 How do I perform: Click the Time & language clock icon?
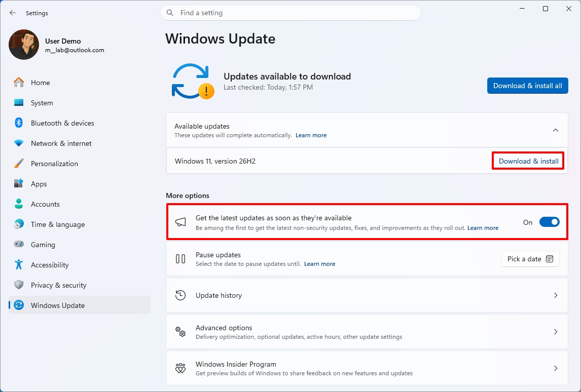(x=19, y=224)
